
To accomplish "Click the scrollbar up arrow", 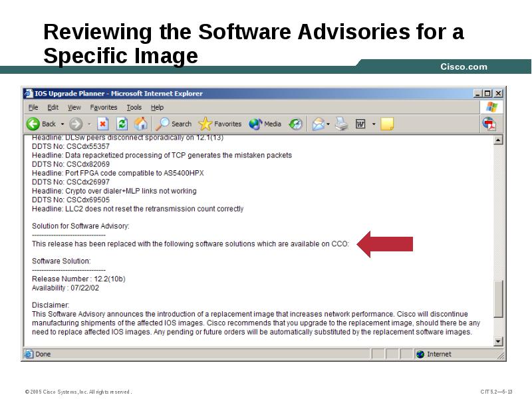I will [497, 140].
